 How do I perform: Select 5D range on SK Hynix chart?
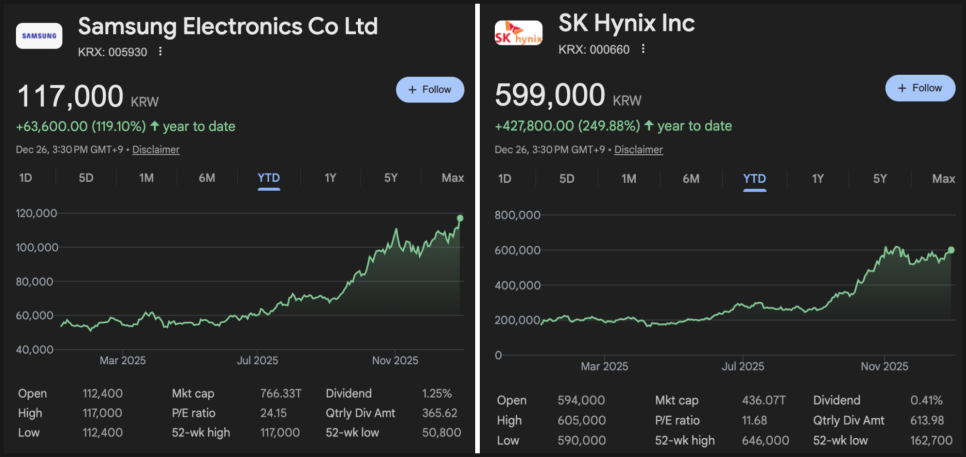pos(567,179)
